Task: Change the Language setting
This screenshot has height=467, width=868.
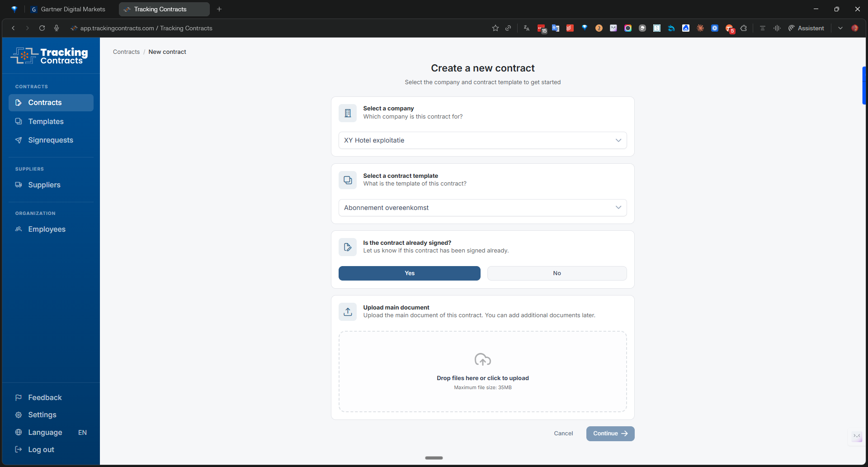Action: (x=51, y=433)
